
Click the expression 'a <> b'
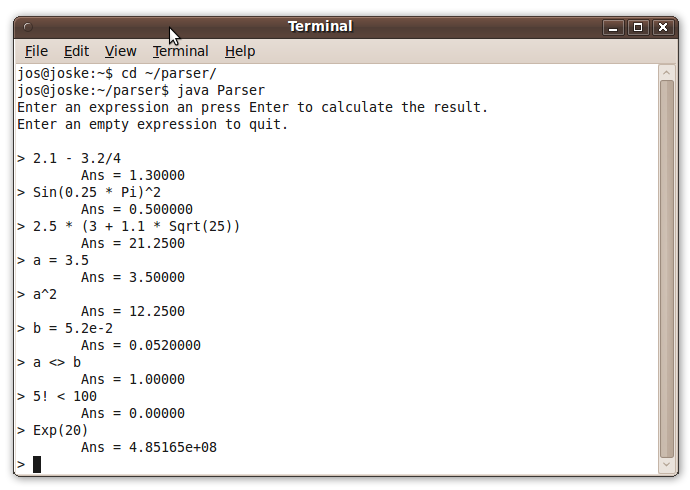[57, 362]
